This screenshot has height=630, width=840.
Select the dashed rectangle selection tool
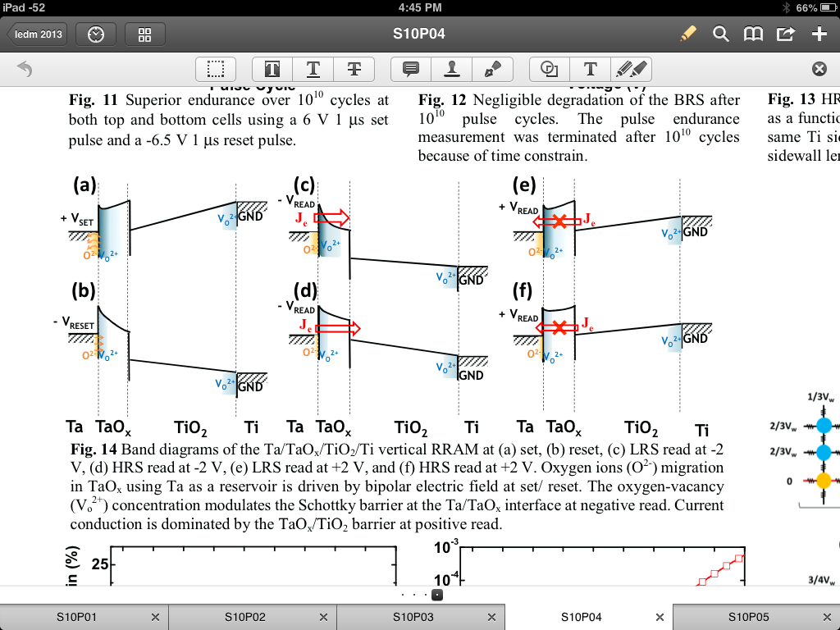click(x=216, y=70)
